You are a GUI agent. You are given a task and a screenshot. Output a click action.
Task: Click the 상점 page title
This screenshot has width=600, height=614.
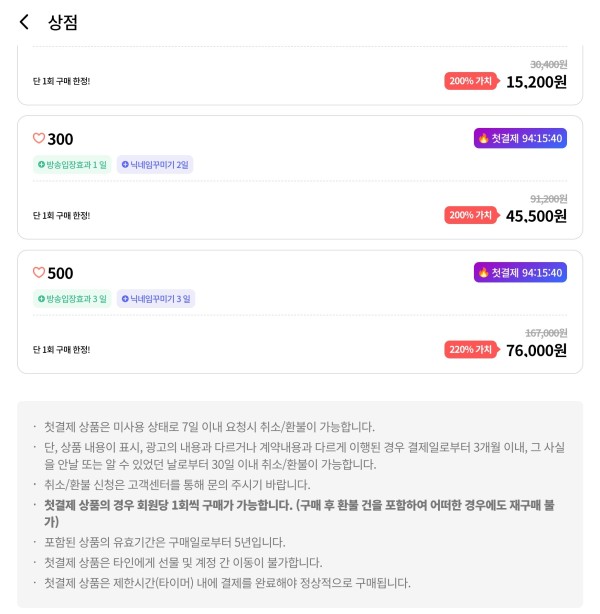pos(63,22)
